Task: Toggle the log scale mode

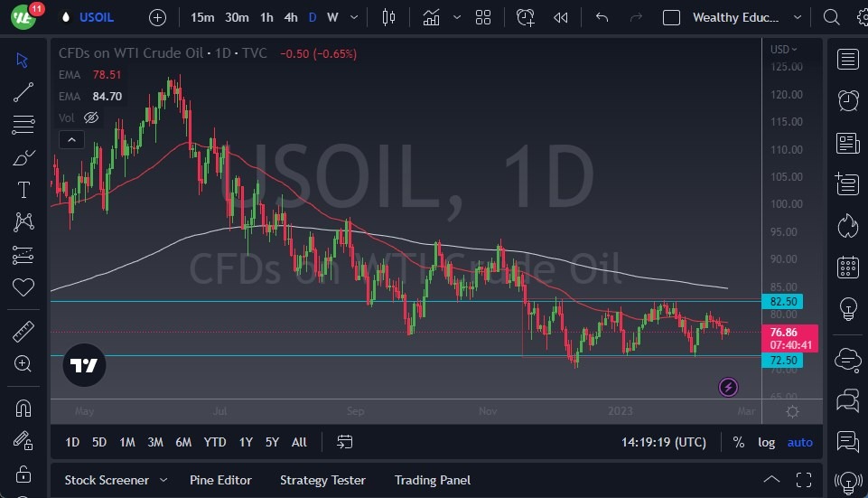Action: click(x=766, y=442)
